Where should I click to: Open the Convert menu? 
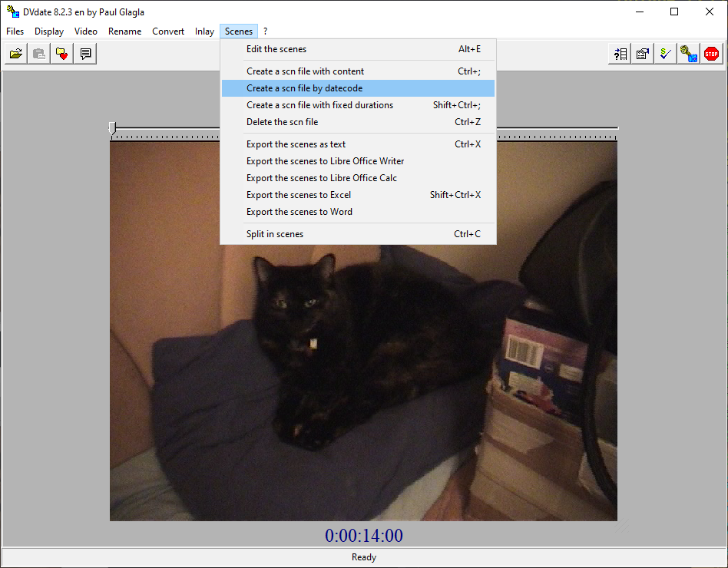168,31
